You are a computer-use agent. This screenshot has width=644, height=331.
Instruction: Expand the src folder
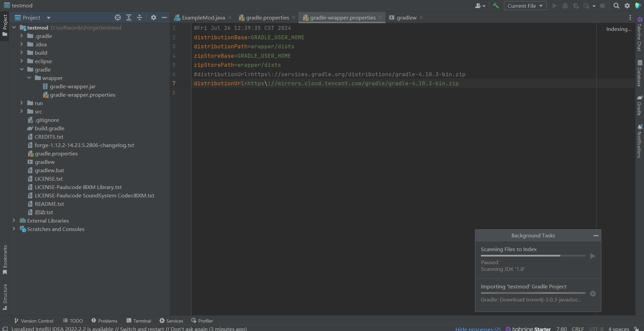(x=21, y=111)
